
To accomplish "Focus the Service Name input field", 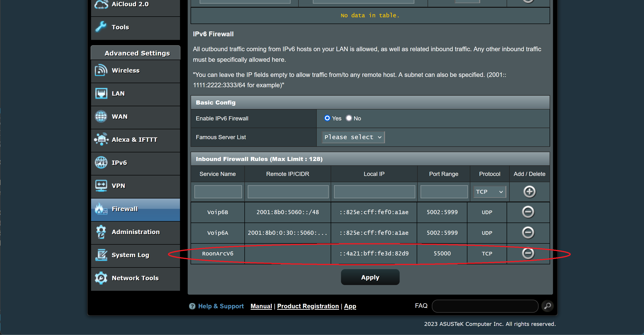I will pos(218,192).
